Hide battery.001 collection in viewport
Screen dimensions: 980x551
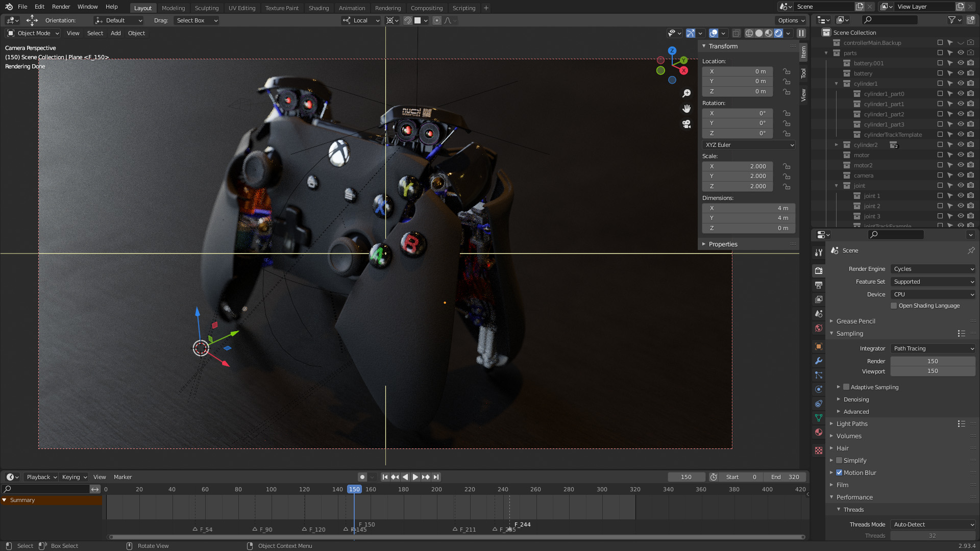tap(961, 63)
